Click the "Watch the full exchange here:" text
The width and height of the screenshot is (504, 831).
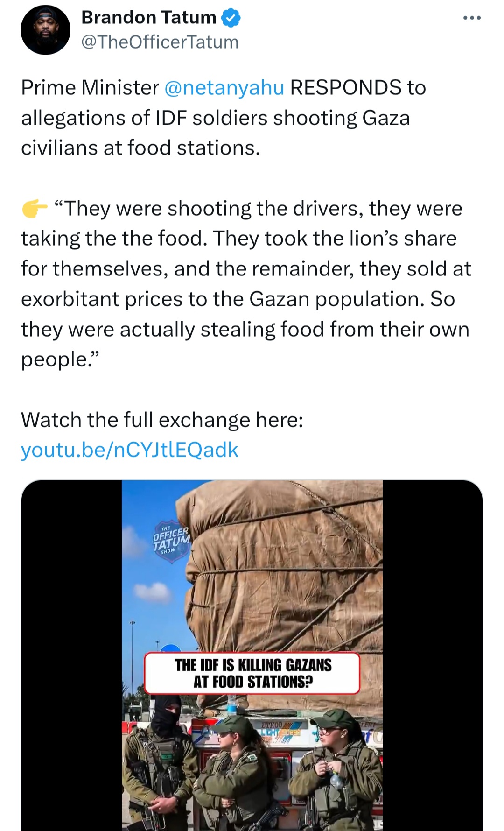(162, 420)
